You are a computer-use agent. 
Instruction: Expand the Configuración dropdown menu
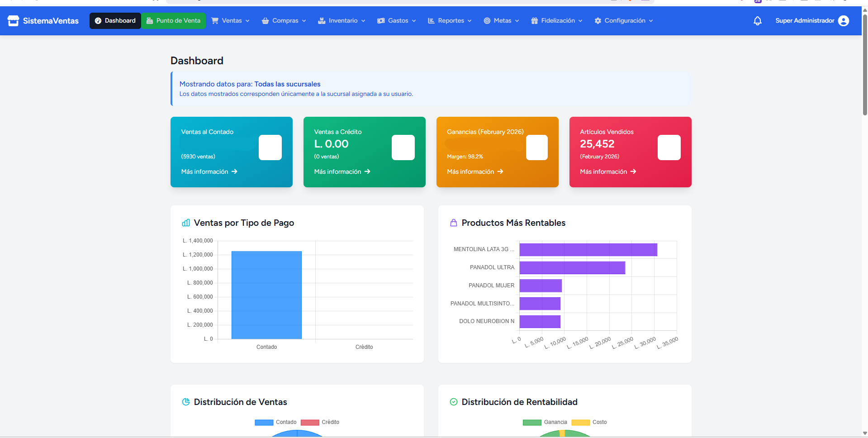click(x=624, y=21)
